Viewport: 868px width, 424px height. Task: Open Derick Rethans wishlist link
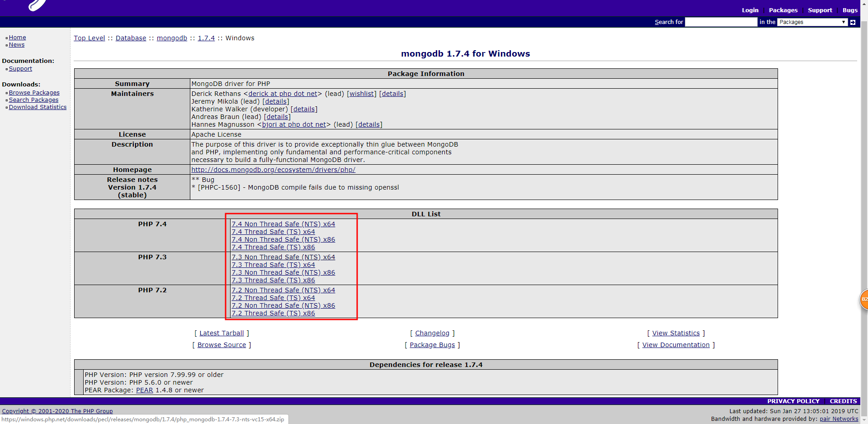pos(362,94)
